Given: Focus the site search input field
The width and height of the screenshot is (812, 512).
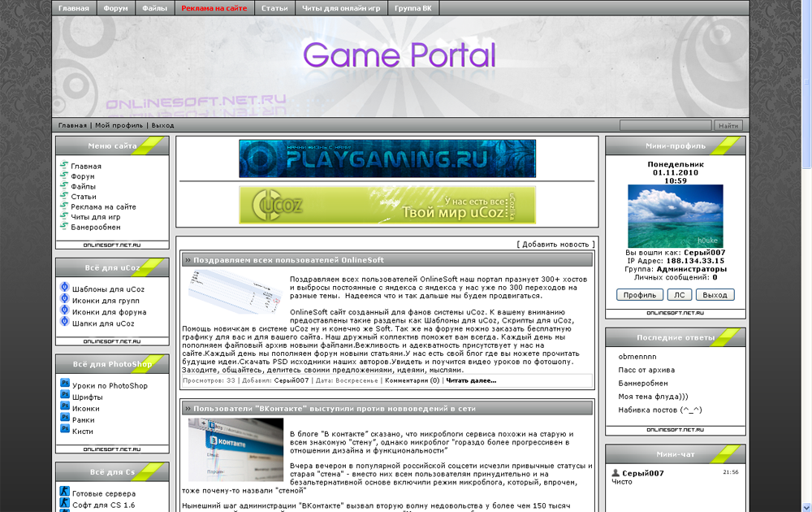Looking at the screenshot, I should pos(666,125).
